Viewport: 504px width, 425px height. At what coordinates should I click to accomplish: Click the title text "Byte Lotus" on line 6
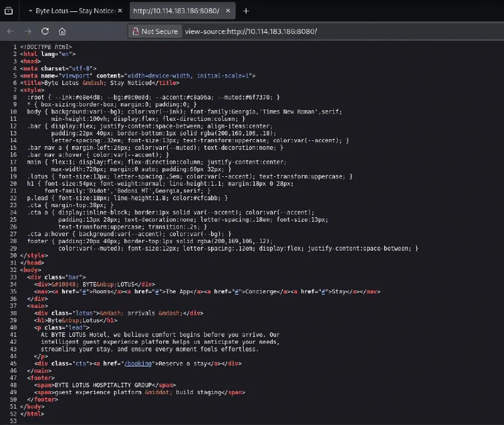click(x=61, y=83)
